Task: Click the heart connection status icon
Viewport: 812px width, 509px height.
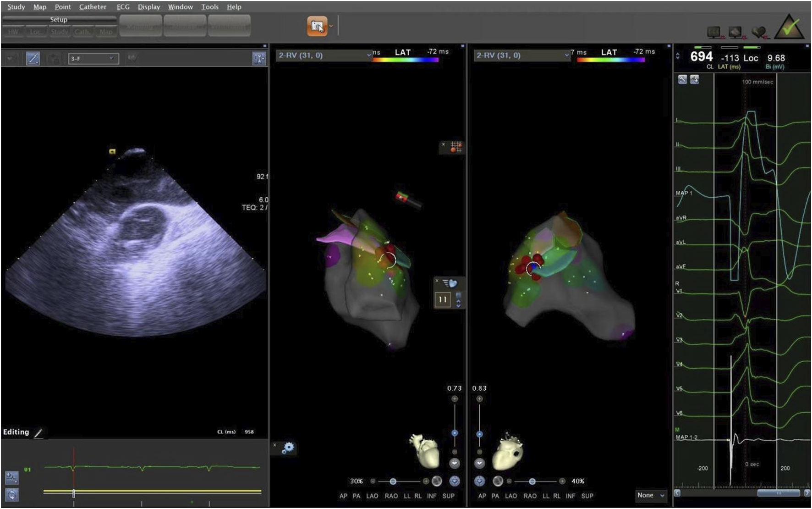Action: pos(759,32)
